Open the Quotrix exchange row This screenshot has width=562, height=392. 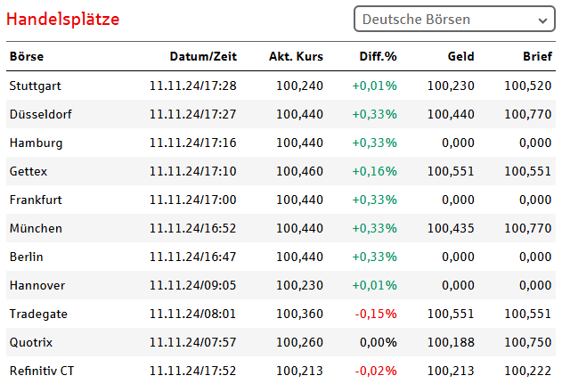pos(32,342)
